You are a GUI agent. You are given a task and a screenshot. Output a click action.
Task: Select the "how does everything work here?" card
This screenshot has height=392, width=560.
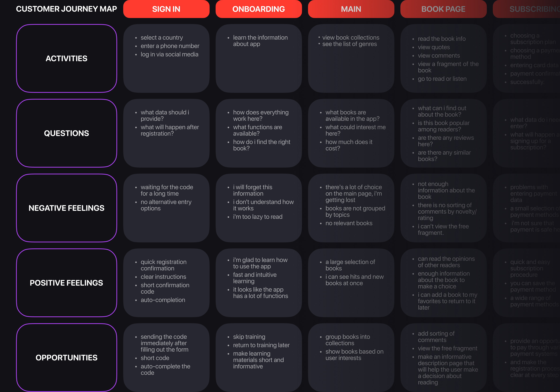point(259,133)
